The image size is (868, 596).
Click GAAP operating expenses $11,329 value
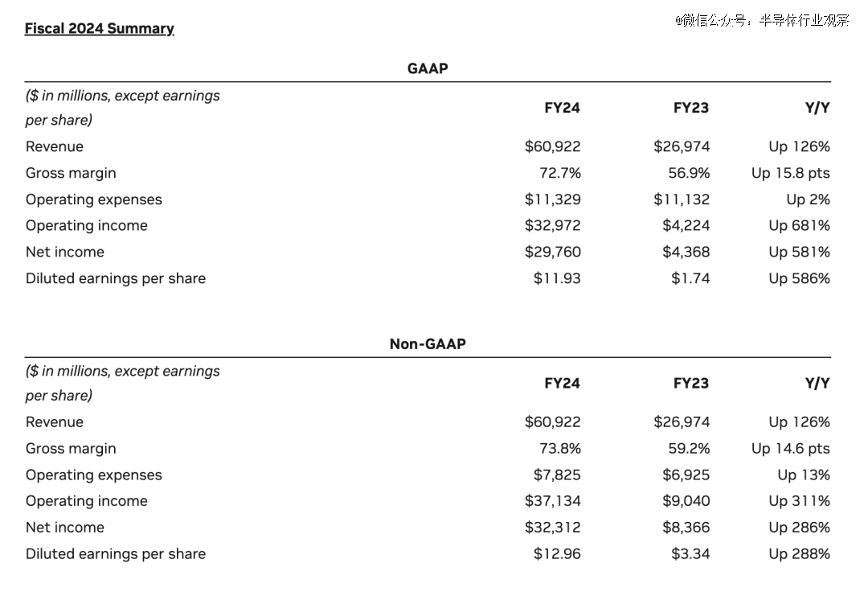click(x=552, y=199)
